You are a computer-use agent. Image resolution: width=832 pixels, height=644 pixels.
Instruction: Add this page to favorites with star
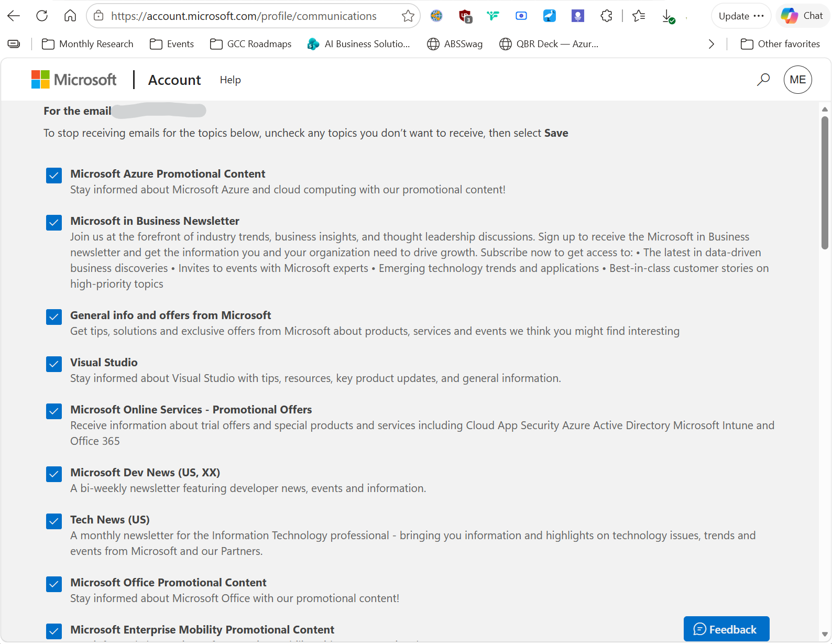point(408,16)
